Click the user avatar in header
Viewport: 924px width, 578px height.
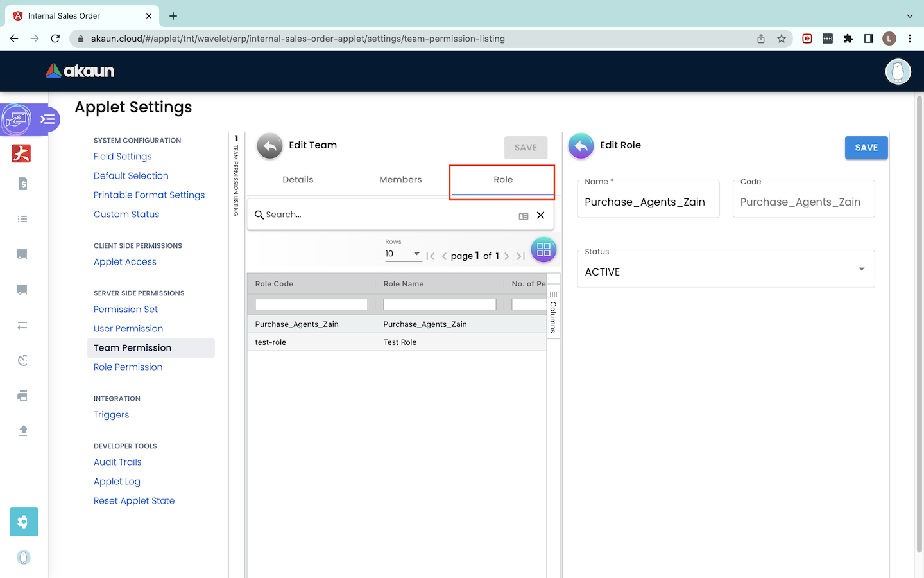point(898,71)
